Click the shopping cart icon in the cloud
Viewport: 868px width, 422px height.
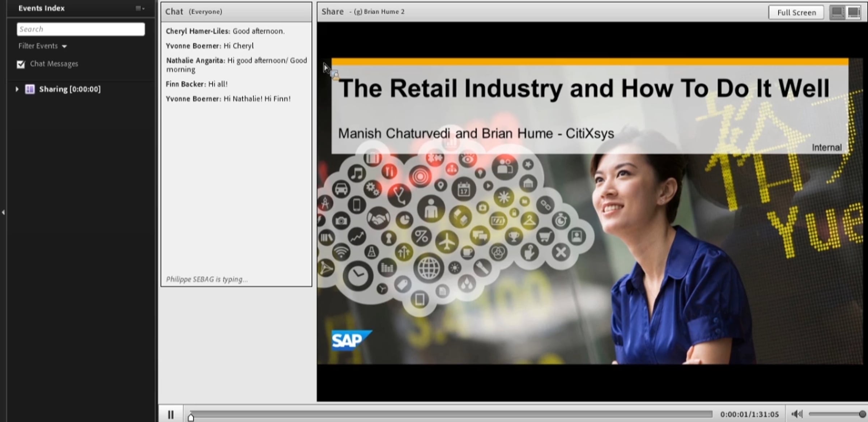point(545,237)
